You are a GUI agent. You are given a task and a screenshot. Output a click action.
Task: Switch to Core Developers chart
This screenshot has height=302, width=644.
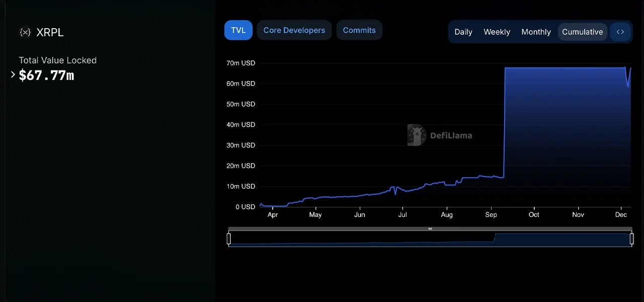tap(294, 30)
